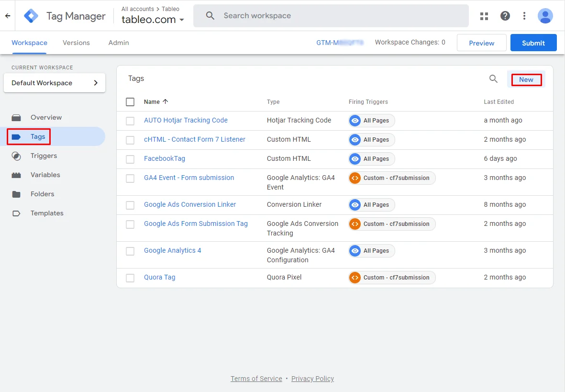Click the All Pages eye icon for AUTO Hotjar row
The height and width of the screenshot is (392, 565).
click(355, 121)
